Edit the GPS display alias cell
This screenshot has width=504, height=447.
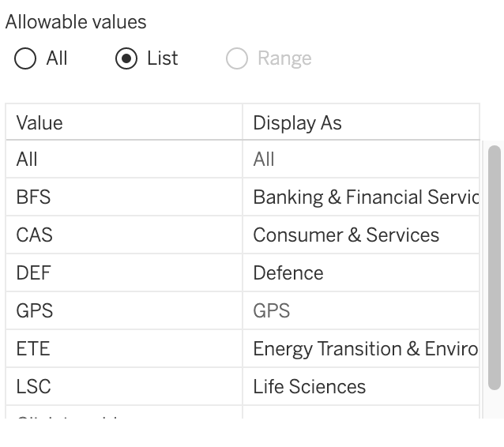pyautogui.click(x=360, y=311)
